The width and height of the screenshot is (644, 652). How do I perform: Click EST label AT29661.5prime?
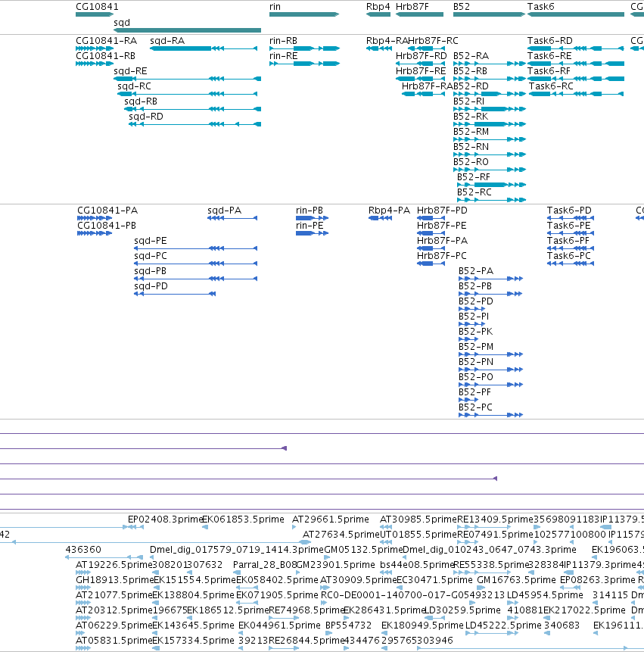331,519
